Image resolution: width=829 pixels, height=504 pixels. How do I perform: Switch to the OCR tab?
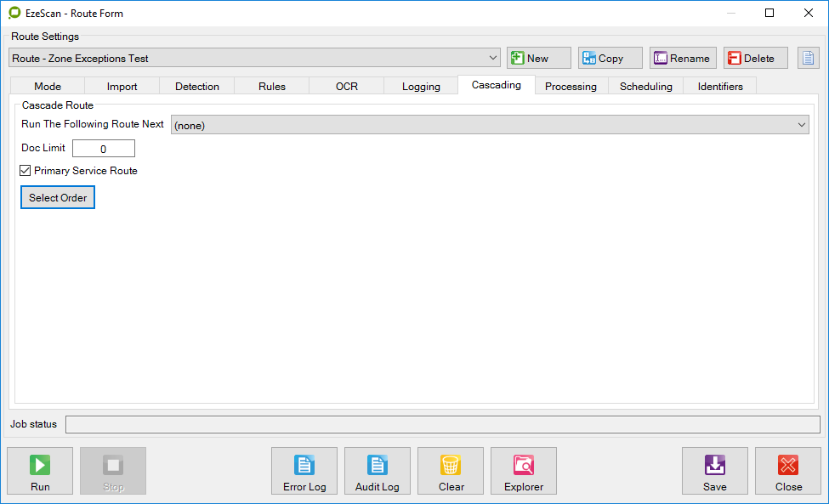347,86
